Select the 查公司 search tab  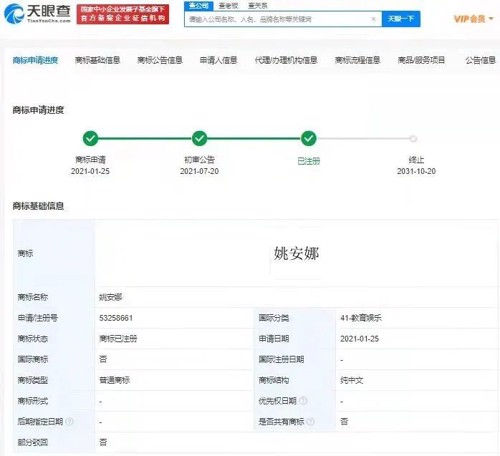pos(199,6)
